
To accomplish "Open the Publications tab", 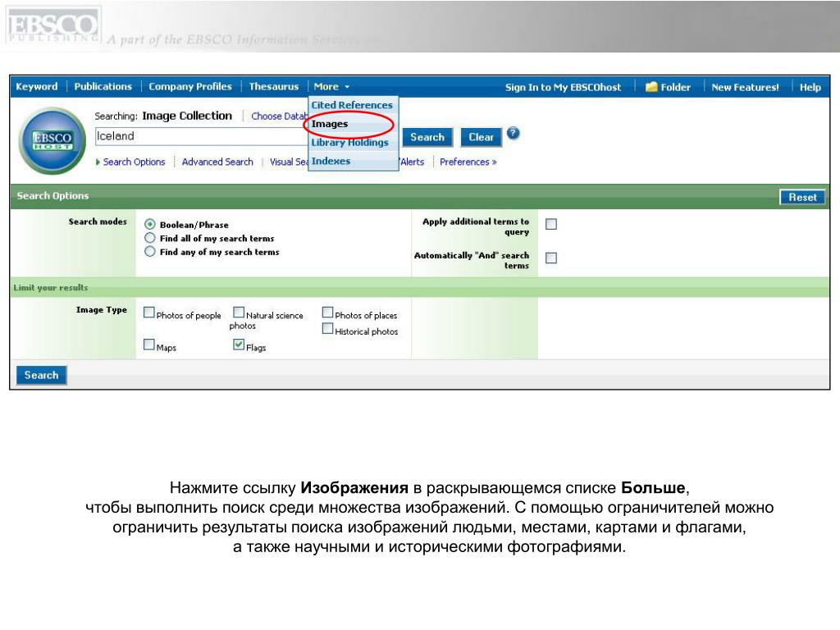I will [x=103, y=86].
